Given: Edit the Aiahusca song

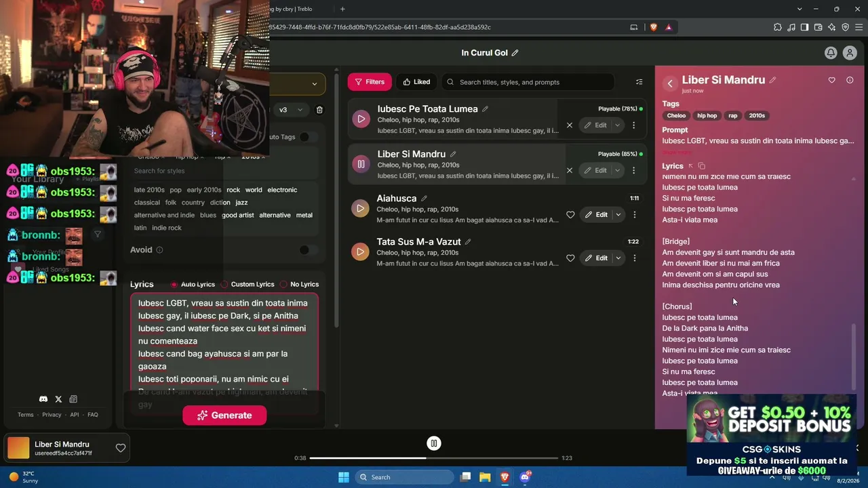Looking at the screenshot, I should tap(596, 215).
